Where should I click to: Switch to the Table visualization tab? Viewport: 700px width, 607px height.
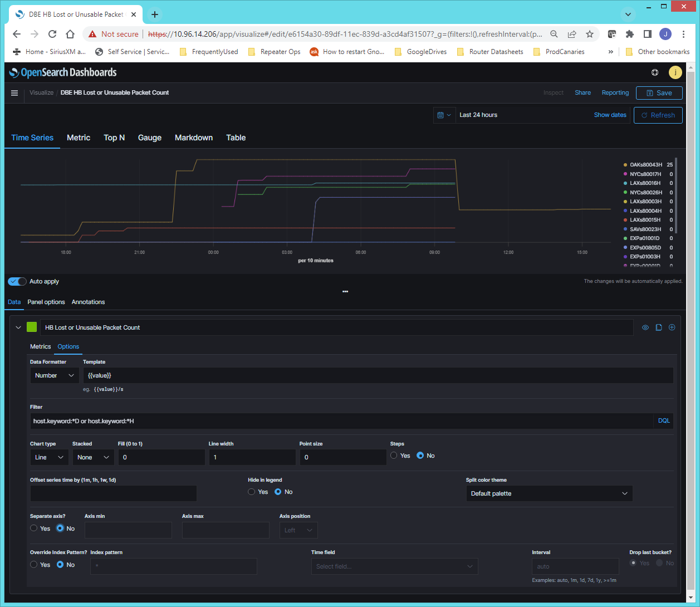pos(236,138)
